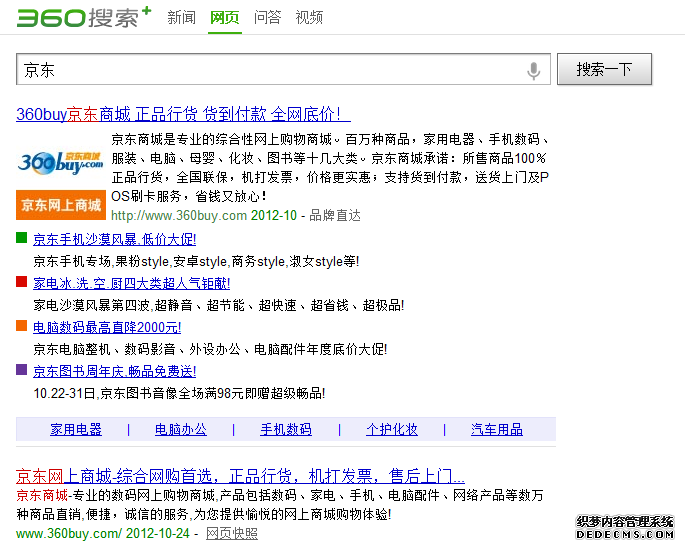This screenshot has width=685, height=549.
Task: Click the snippet 京东商城-专业的数码网上购物商城
Action: [280, 505]
